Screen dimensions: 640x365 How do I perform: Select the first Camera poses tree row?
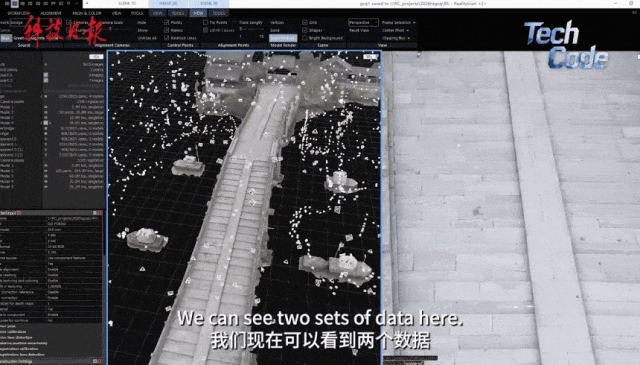pos(52,102)
